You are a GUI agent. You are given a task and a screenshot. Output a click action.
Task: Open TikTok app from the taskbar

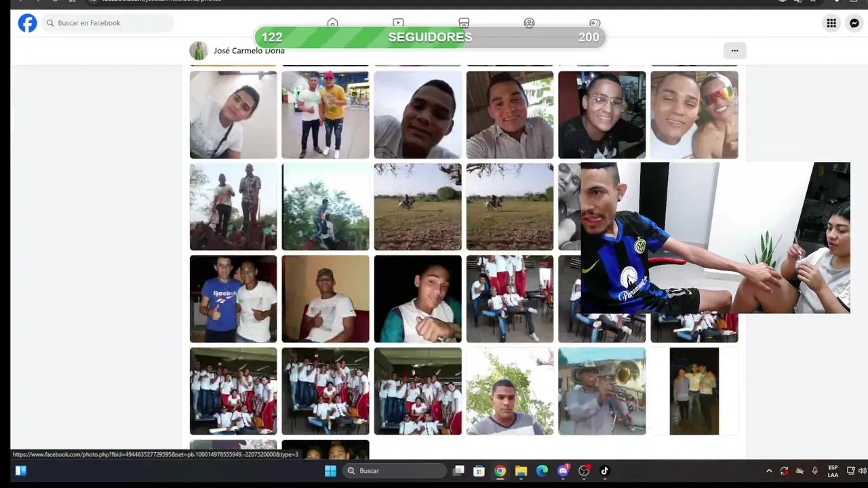605,470
